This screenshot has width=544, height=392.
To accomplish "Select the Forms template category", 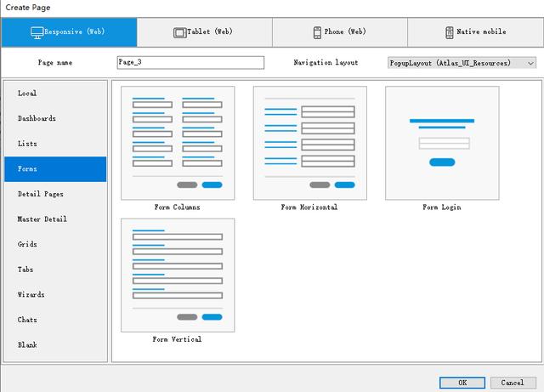I will [x=55, y=169].
